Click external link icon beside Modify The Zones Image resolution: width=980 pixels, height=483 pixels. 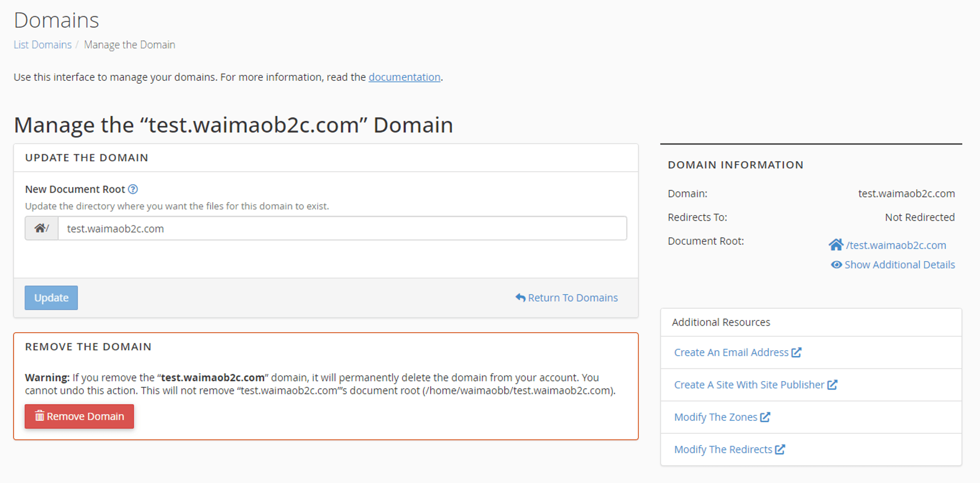click(x=765, y=417)
